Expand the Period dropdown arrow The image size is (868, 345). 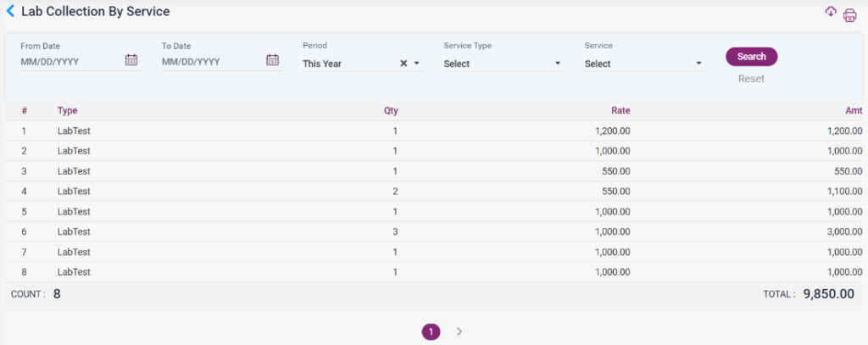coord(417,64)
